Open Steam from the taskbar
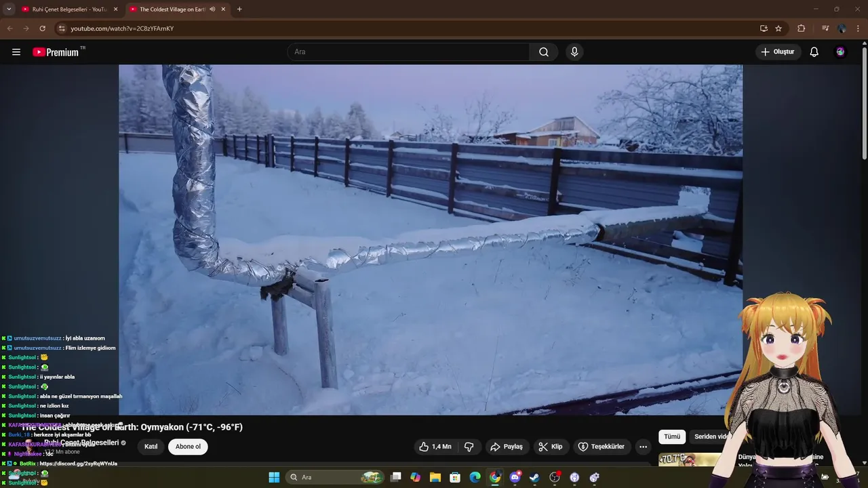 click(534, 477)
